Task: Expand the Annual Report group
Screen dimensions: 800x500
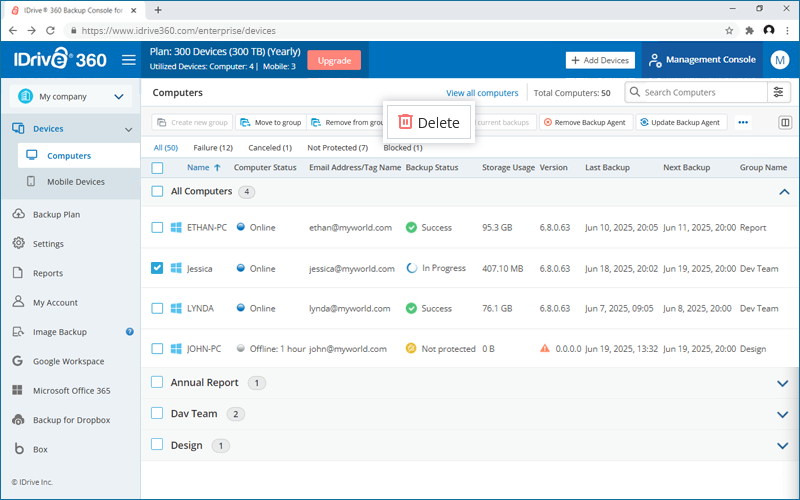Action: click(783, 383)
